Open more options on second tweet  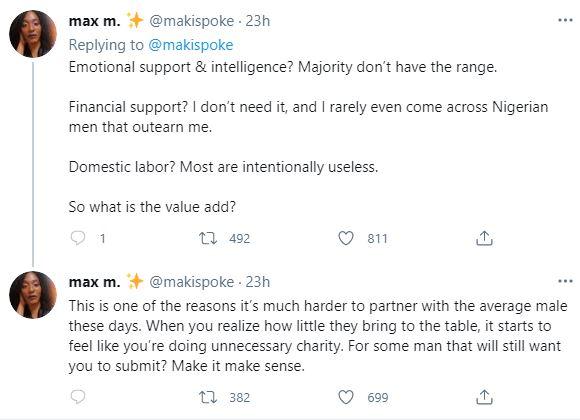[565, 282]
